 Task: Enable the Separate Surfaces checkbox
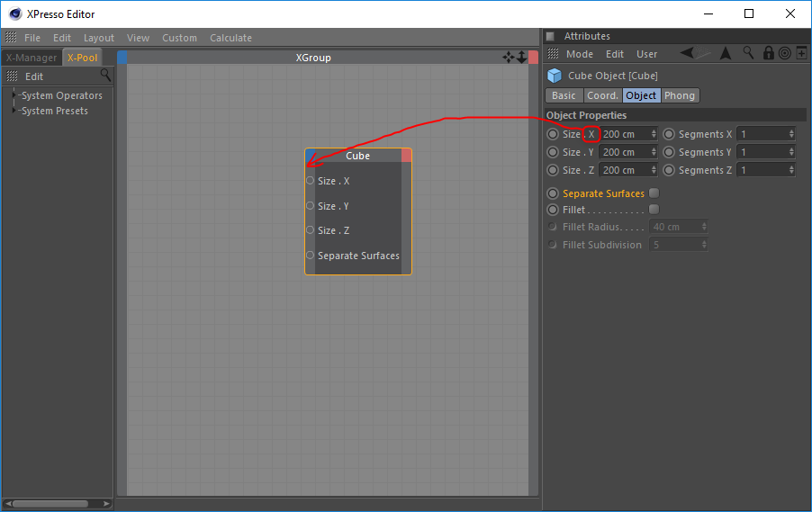point(654,193)
